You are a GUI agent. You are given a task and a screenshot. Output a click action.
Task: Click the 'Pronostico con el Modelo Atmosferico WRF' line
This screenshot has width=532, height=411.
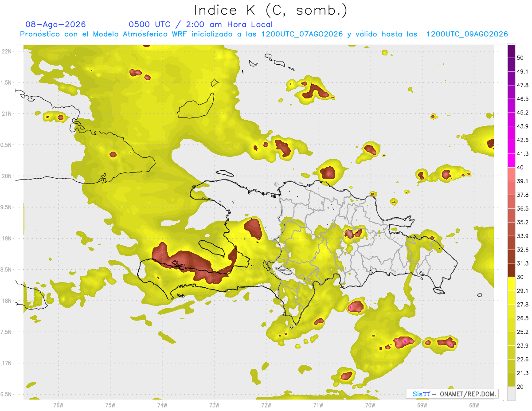coord(264,34)
